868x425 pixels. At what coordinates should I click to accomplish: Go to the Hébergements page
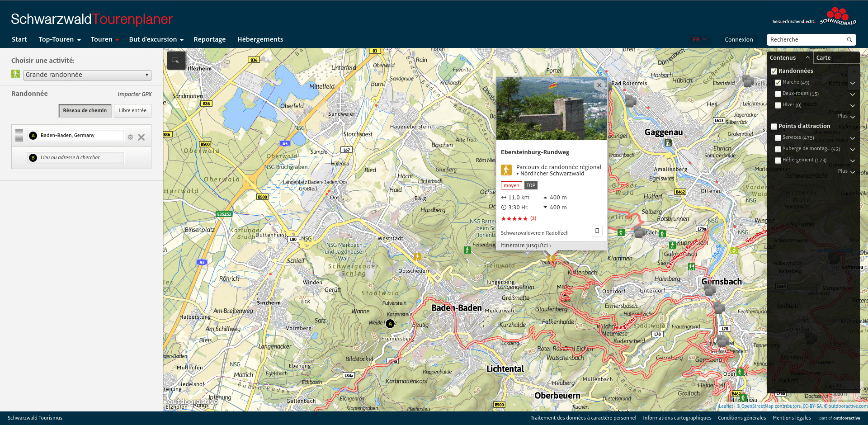pos(260,39)
